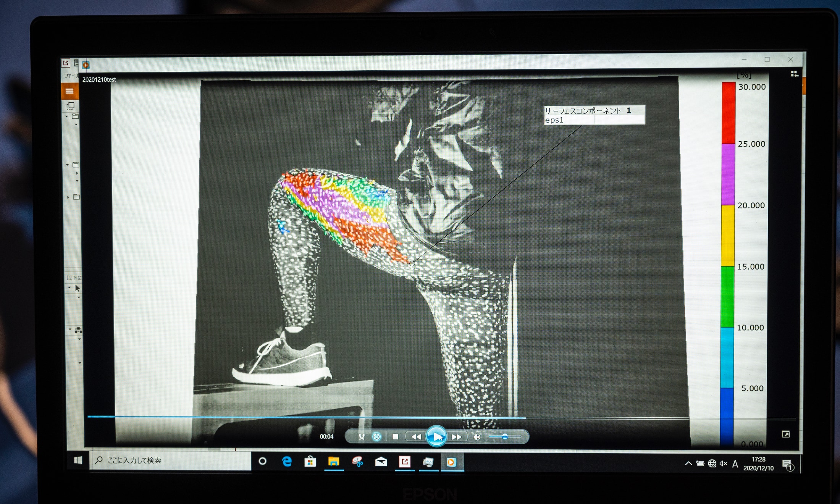Mute the player volume speaker
Screen dimensions: 840x504
click(x=477, y=437)
